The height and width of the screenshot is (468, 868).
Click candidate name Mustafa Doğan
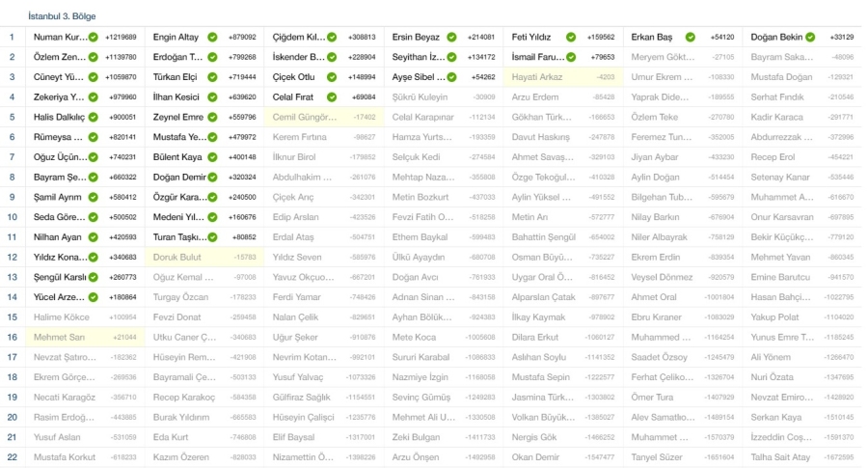point(781,77)
